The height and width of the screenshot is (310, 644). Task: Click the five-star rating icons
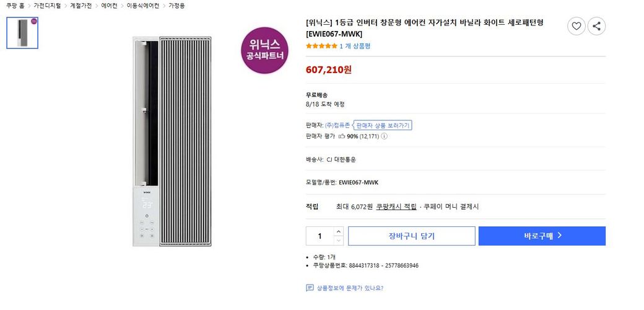click(x=321, y=46)
